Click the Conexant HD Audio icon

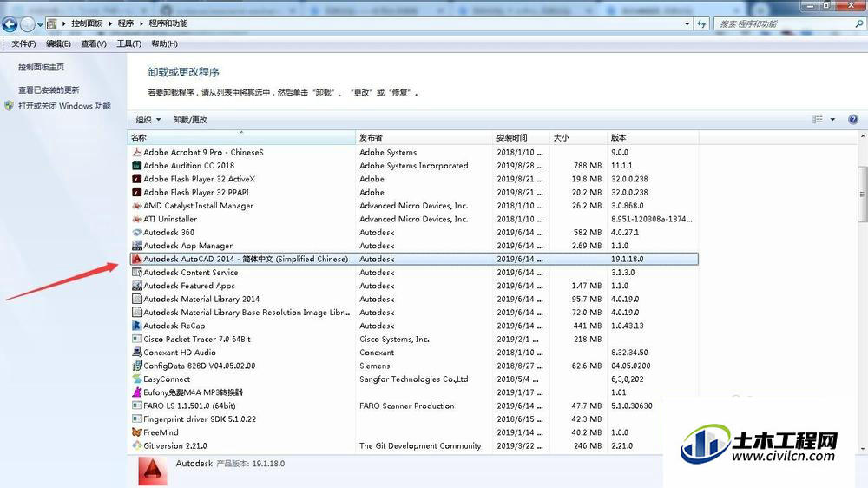click(x=137, y=353)
